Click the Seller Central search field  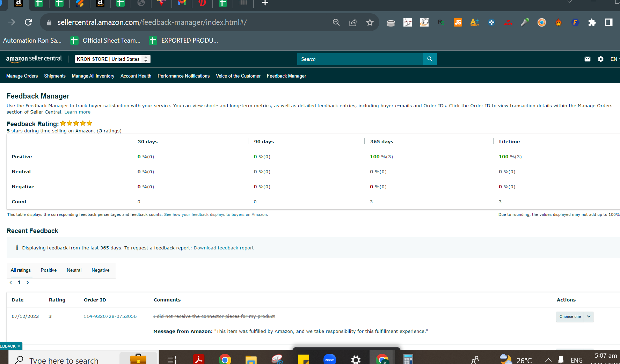(360, 59)
